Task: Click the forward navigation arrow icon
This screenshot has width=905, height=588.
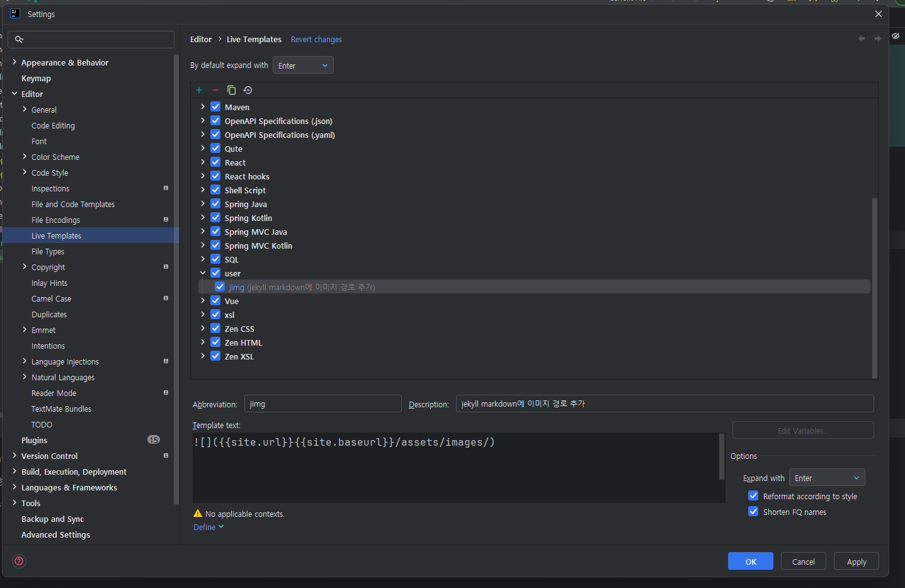Action: coord(877,39)
